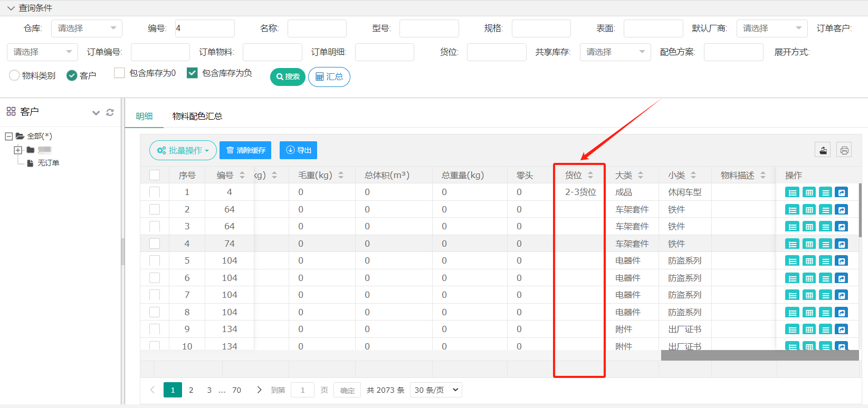868x408 pixels.
Task: Refresh the 客户 tree panel
Action: (x=110, y=112)
